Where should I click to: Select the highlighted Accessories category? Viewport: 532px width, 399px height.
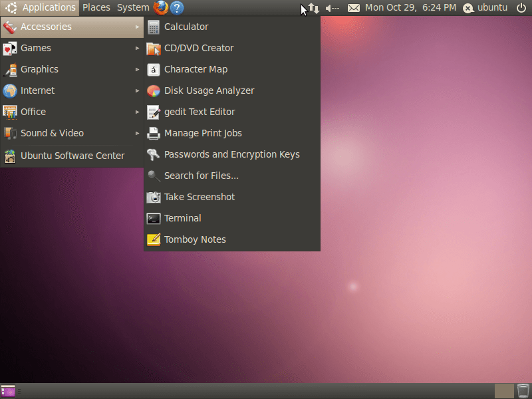(72, 27)
